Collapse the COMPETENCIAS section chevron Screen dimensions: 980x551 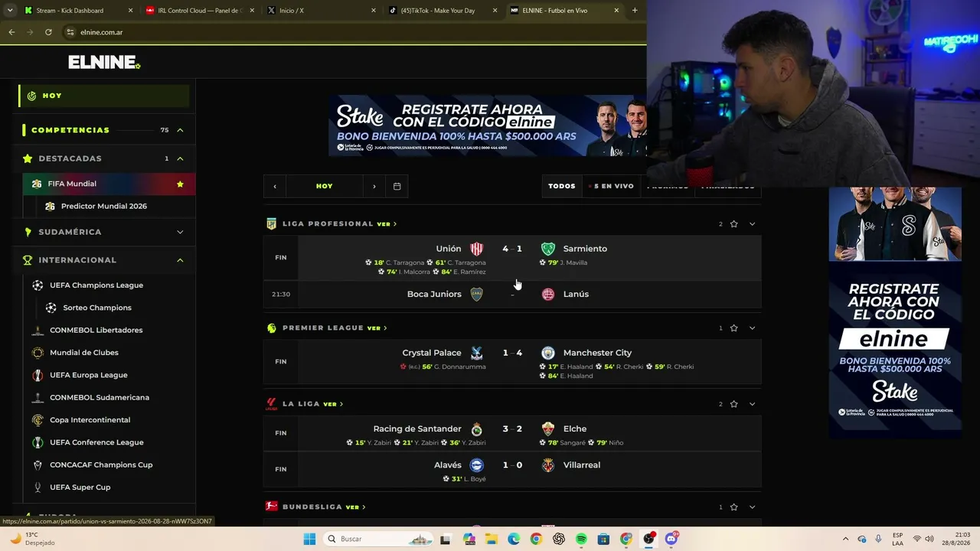[x=180, y=130]
